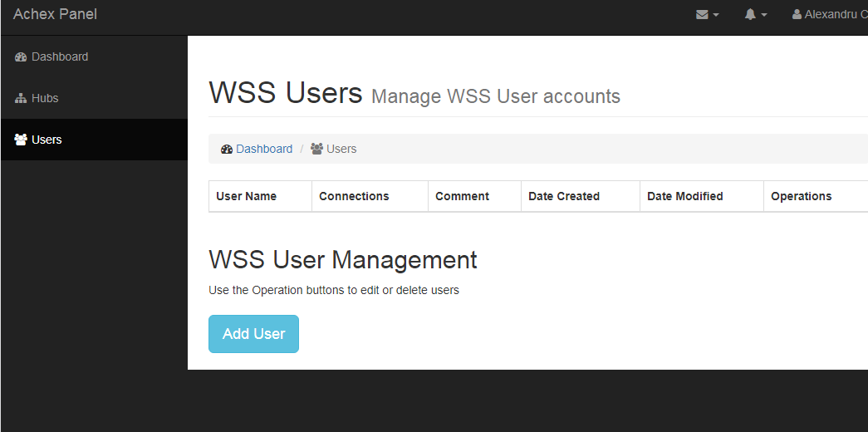Click the group icon in breadcrumb

(316, 149)
